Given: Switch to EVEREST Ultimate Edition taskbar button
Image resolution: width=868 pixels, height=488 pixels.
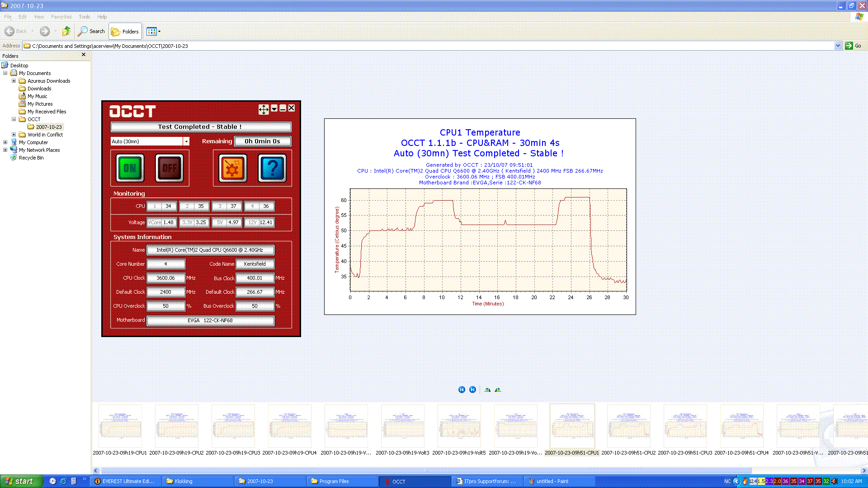Looking at the screenshot, I should click(x=125, y=481).
